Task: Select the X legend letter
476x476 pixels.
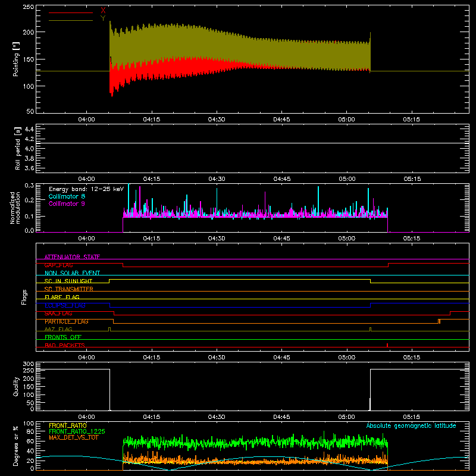Action: (103, 11)
